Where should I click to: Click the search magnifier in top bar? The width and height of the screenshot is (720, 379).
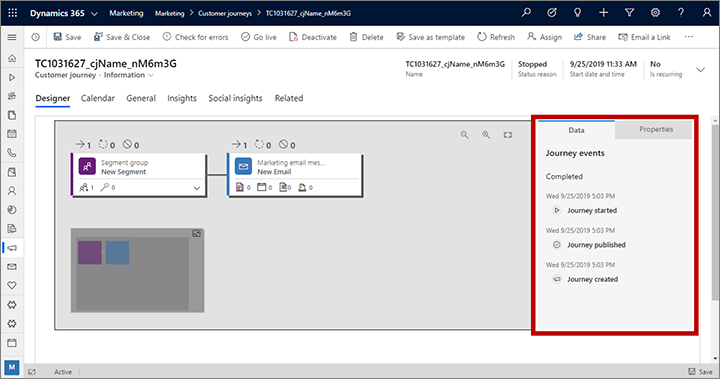point(526,13)
